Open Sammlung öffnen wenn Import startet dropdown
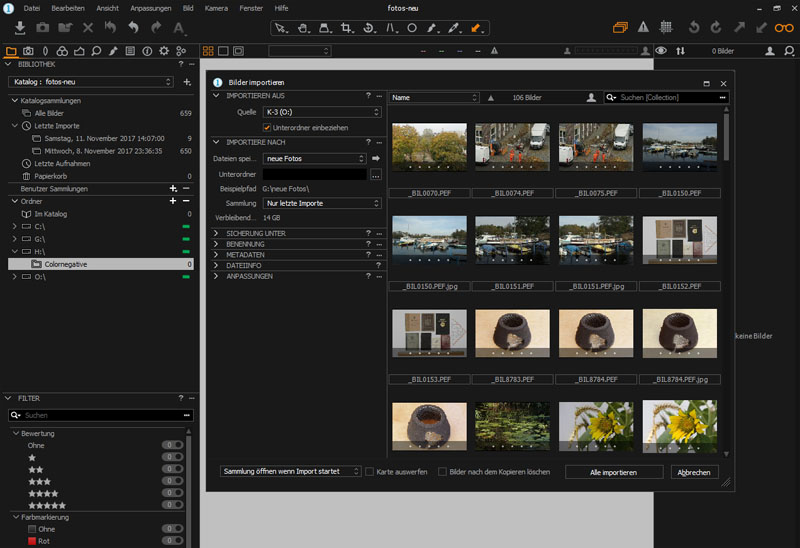This screenshot has height=548, width=800. [x=291, y=471]
